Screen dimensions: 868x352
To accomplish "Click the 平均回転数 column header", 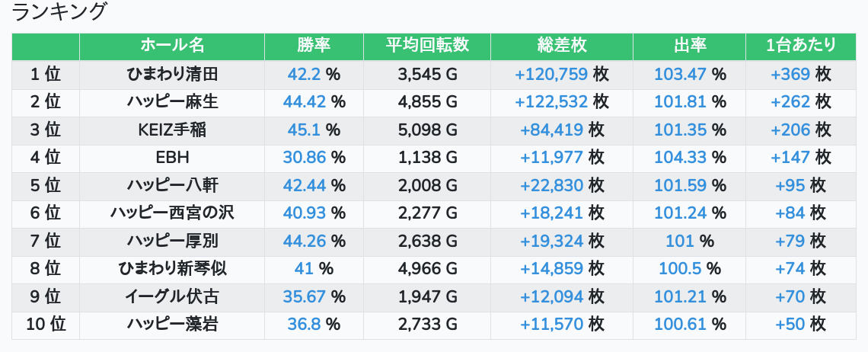I will 427,46.
